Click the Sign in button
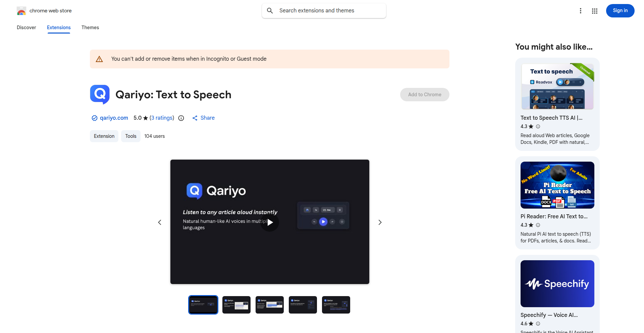The image size is (644, 333). [x=620, y=10]
